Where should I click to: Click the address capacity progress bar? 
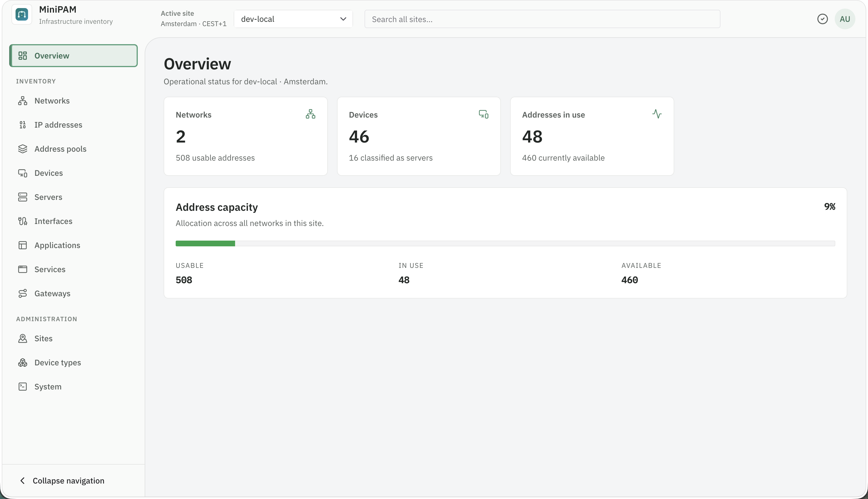(x=505, y=244)
